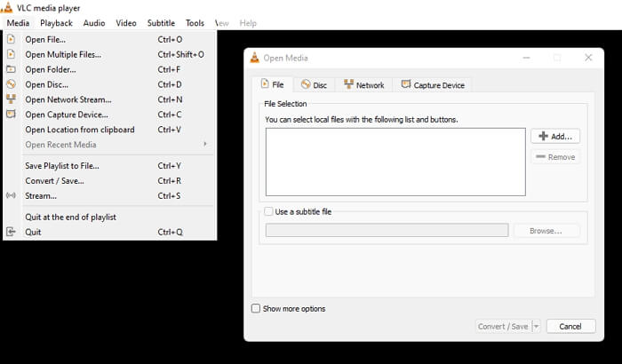The height and width of the screenshot is (364, 622).
Task: Click the Open Network Stream icon
Action: point(11,99)
